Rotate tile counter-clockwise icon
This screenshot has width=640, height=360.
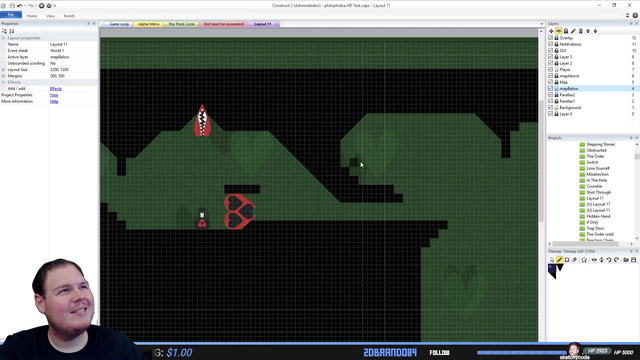click(609, 260)
